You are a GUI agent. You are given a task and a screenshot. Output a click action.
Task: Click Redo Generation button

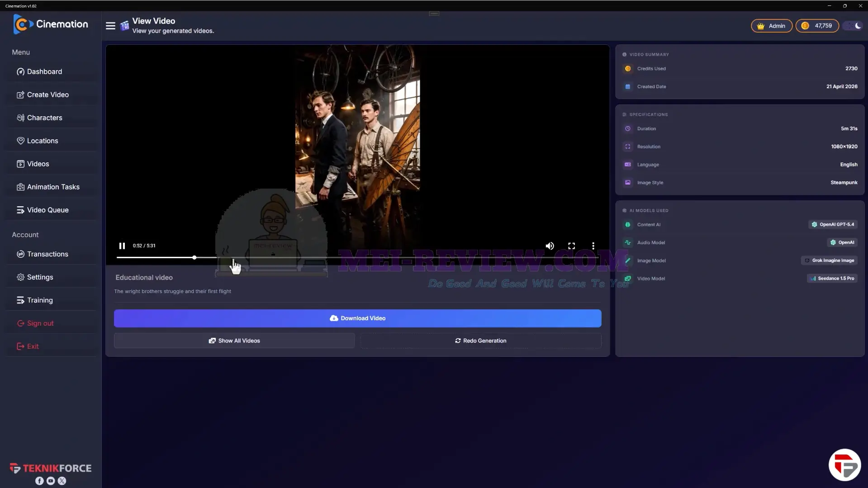pos(480,341)
